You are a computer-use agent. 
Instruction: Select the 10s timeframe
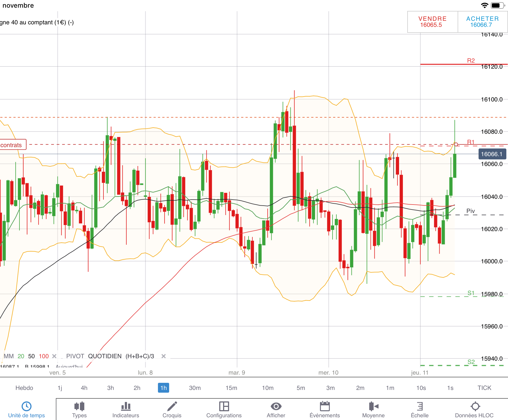pos(421,388)
